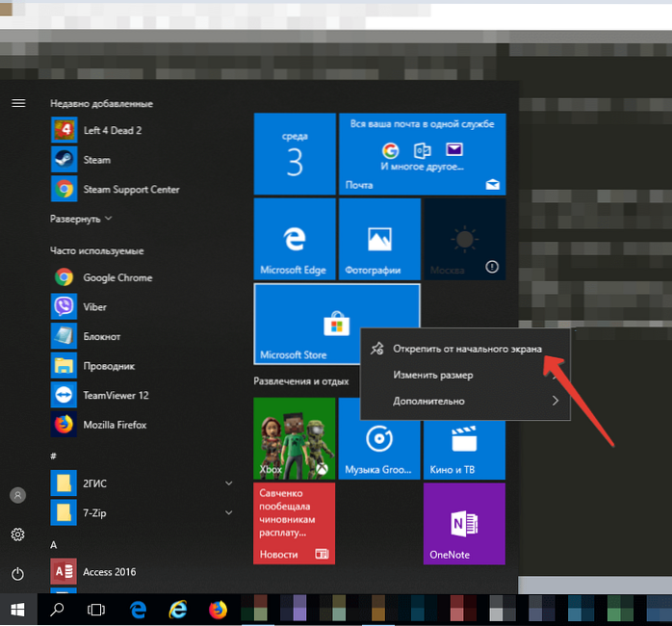Open the Новости news tile
The image size is (672, 626).
click(295, 523)
